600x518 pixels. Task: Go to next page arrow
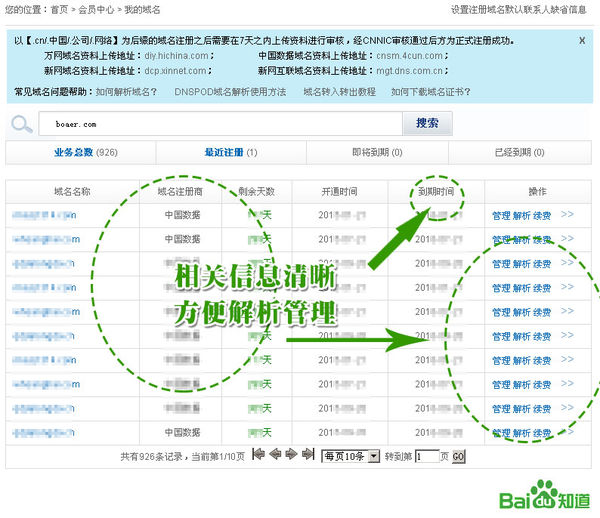coord(291,455)
